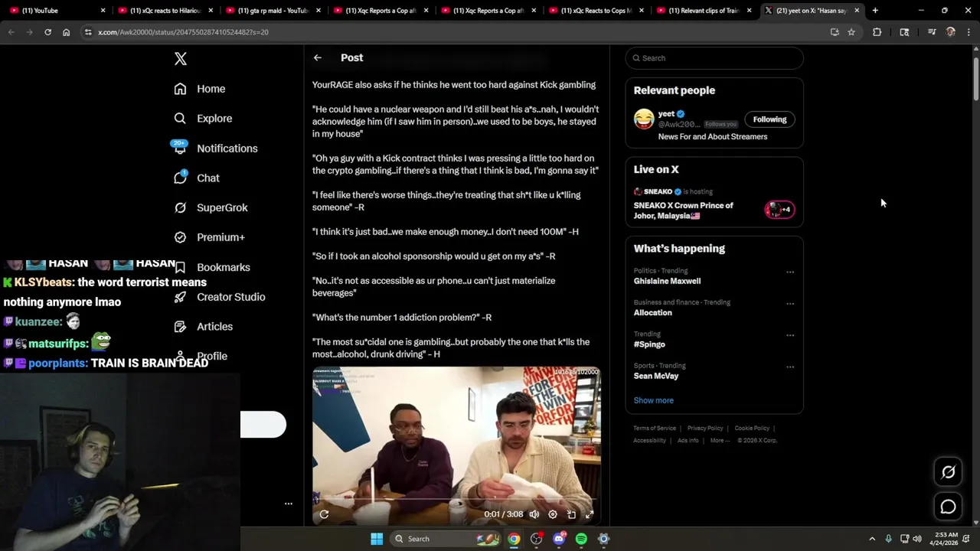The image size is (980, 551).
Task: Open video settings gear
Action: pos(553,514)
